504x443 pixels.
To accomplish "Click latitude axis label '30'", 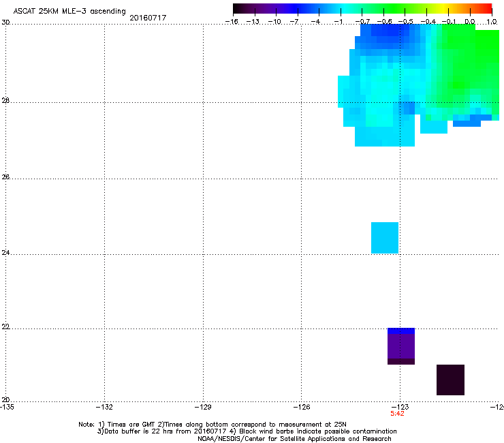I will pyautogui.click(x=5, y=22).
